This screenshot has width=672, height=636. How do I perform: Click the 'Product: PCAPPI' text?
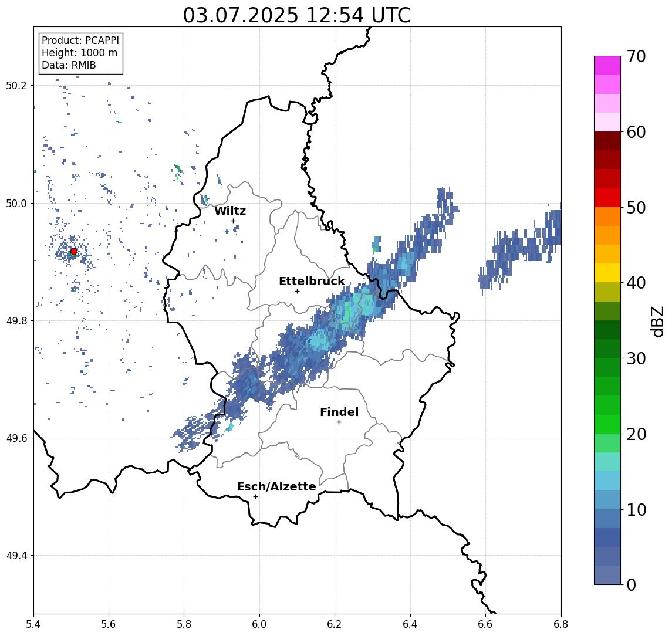coord(80,40)
